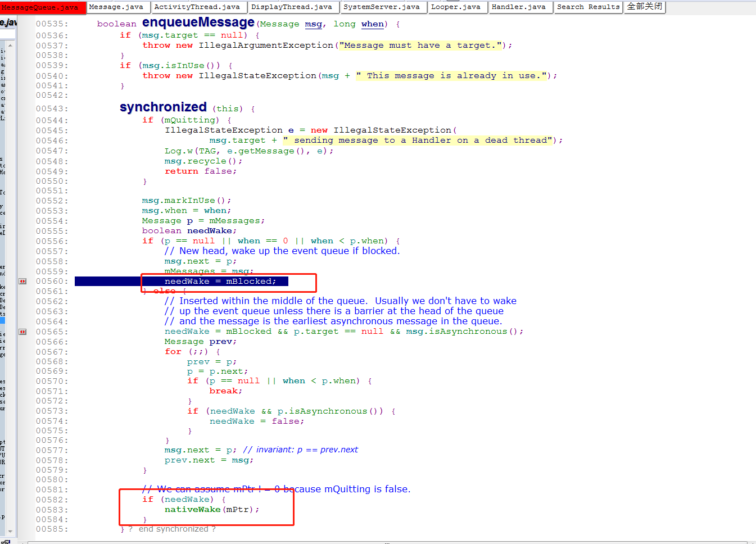Switch to the MessageQueue.java tab
The height and width of the screenshot is (544, 756).
(x=43, y=7)
